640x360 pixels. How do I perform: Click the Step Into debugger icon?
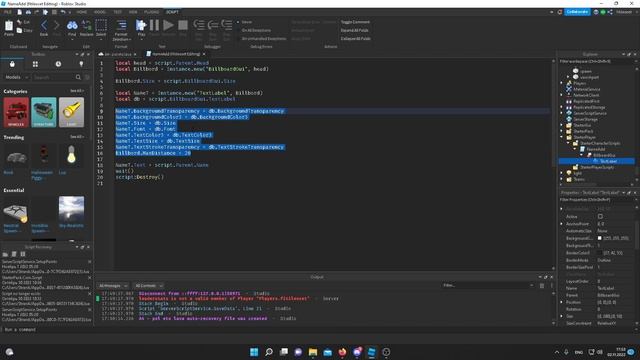(x=199, y=25)
